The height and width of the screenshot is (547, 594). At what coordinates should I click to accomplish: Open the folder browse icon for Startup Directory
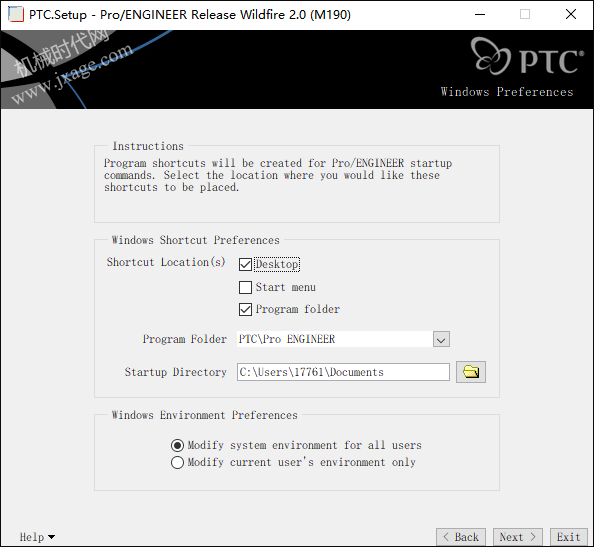click(471, 372)
